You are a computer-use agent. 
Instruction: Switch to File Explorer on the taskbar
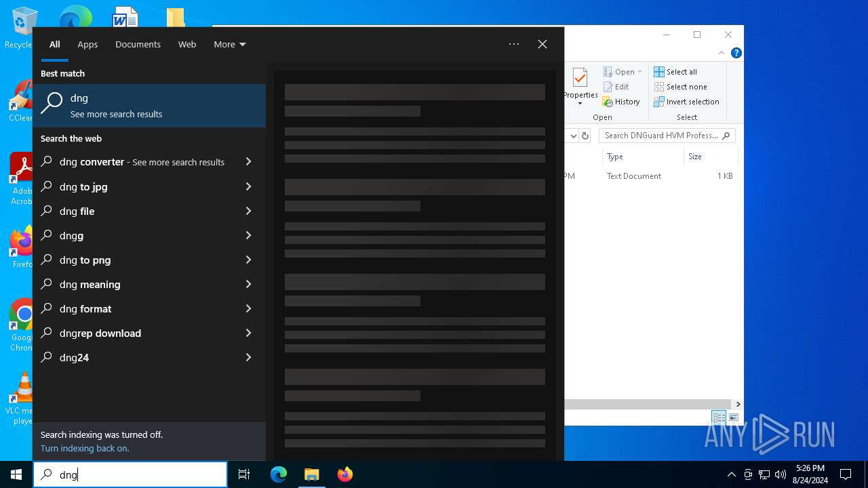pos(311,474)
